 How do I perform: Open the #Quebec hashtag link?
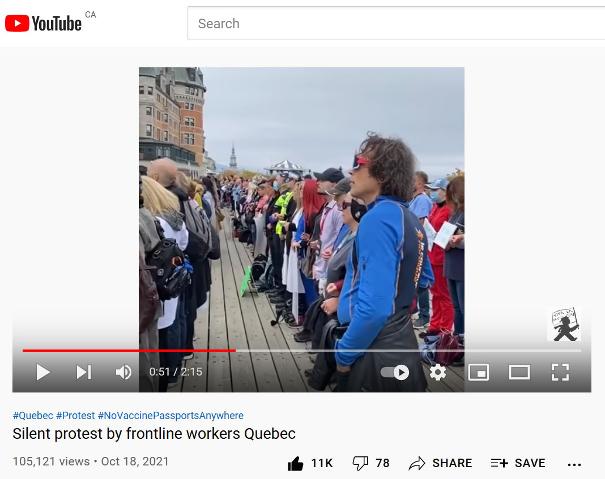point(33,415)
